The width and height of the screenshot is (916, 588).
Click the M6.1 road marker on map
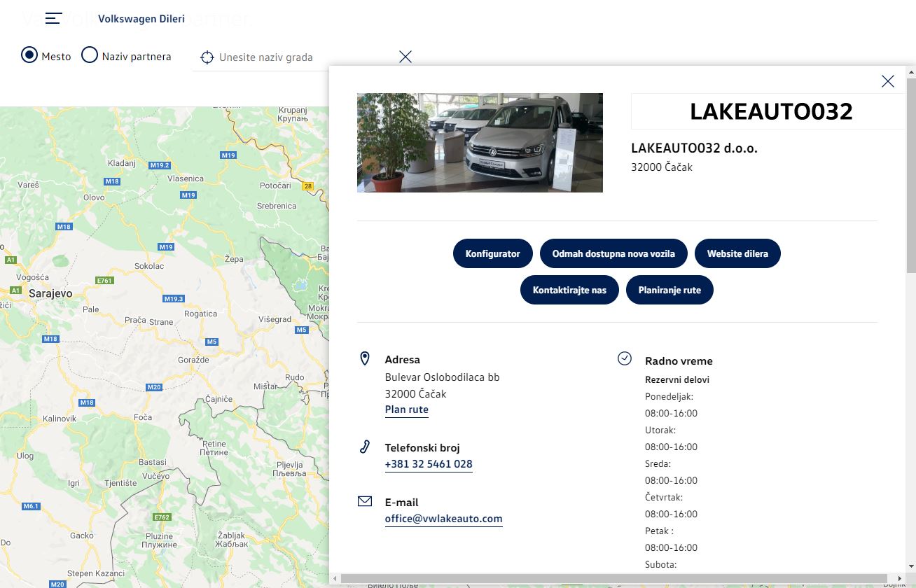[32, 506]
